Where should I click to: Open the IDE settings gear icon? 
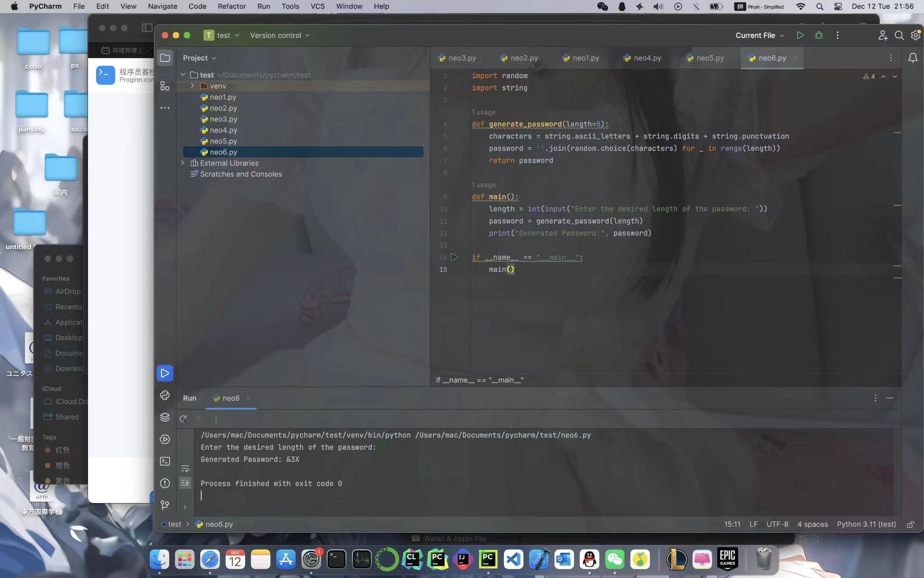[x=915, y=35]
